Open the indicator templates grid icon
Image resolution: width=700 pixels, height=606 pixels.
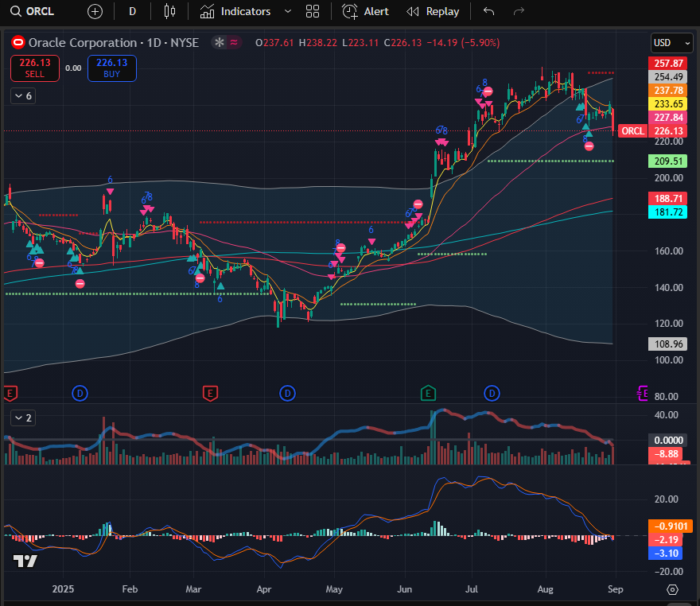click(x=313, y=11)
